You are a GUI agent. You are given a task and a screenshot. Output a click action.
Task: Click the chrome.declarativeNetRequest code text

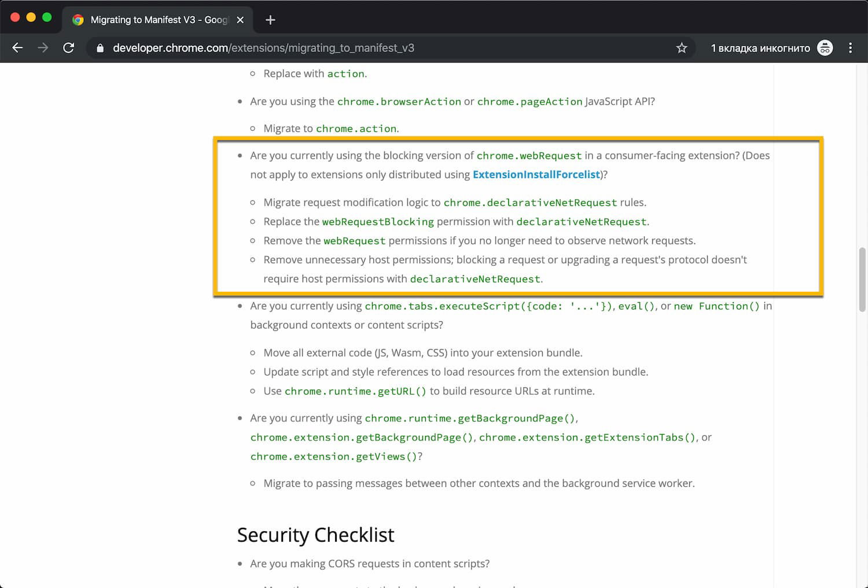(530, 203)
